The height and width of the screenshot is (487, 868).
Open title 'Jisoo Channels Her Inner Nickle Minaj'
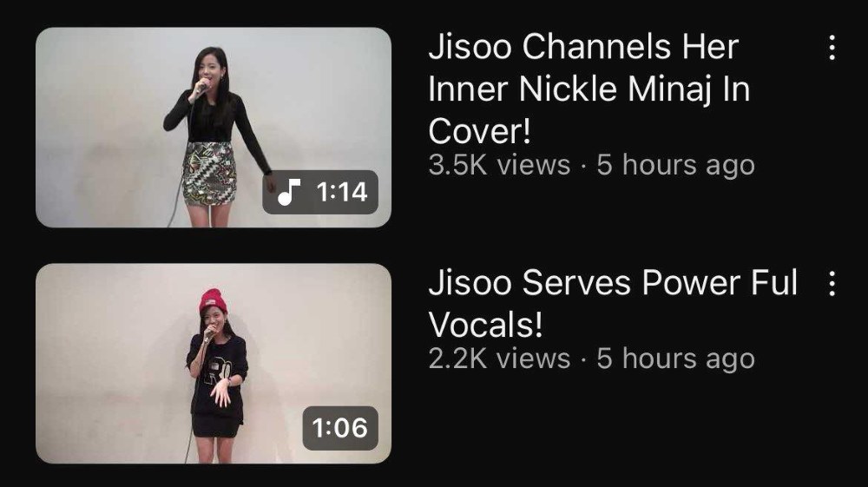589,89
